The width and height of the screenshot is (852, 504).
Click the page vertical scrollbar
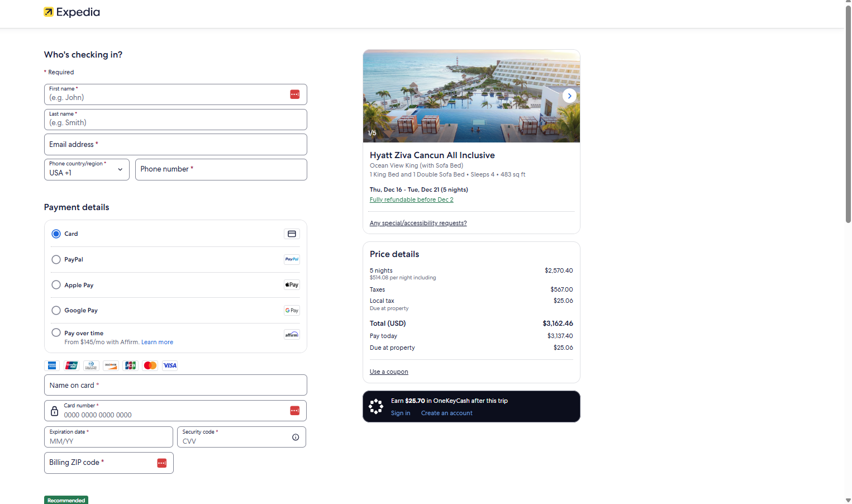pos(848,115)
